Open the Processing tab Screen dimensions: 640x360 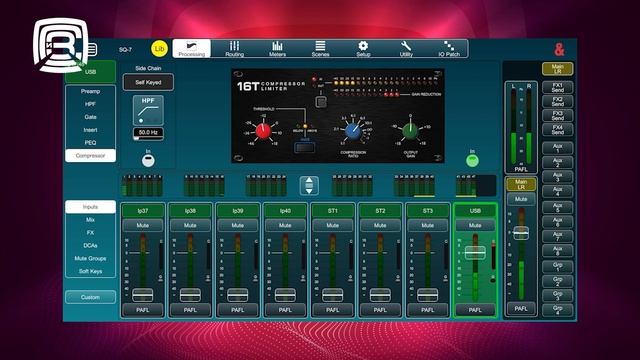click(191, 49)
